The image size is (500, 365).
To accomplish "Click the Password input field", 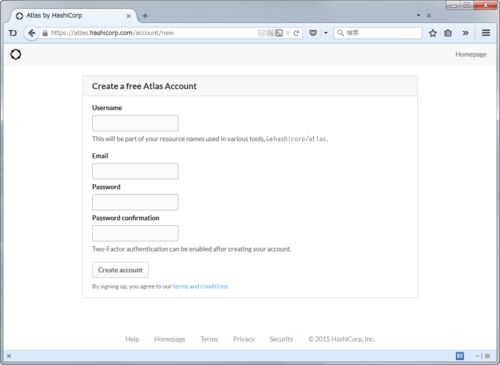I will (135, 202).
